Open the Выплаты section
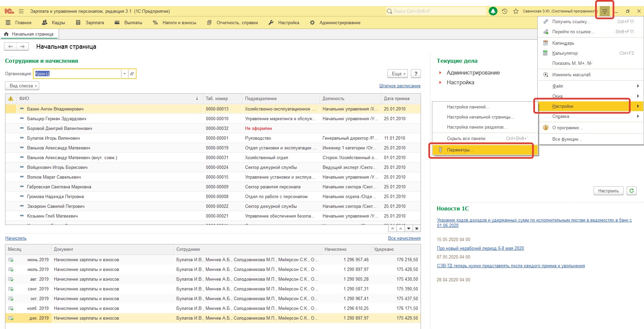This screenshot has height=329, width=644. point(128,22)
